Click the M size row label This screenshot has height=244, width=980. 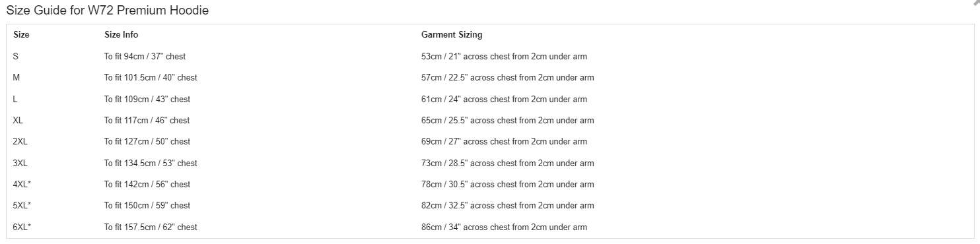click(x=17, y=77)
